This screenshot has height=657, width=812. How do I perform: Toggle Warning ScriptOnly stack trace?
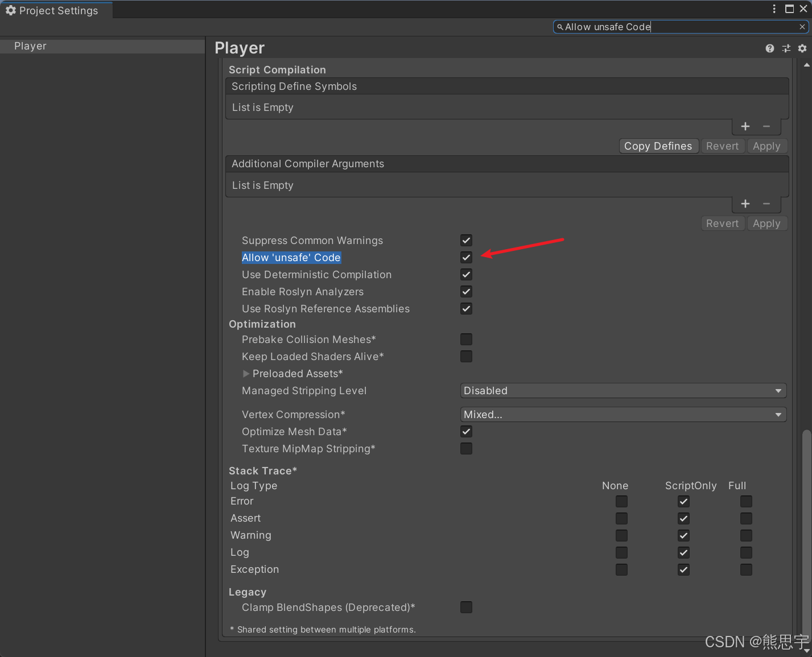683,535
